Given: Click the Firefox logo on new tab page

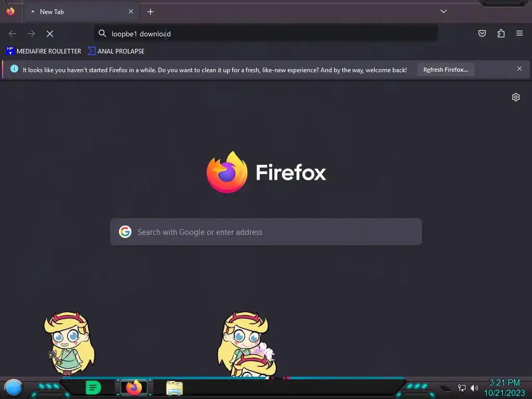Looking at the screenshot, I should 266,172.
